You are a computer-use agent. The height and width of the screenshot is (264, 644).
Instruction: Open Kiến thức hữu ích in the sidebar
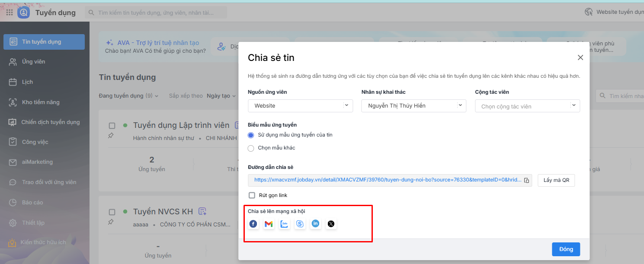point(44,242)
